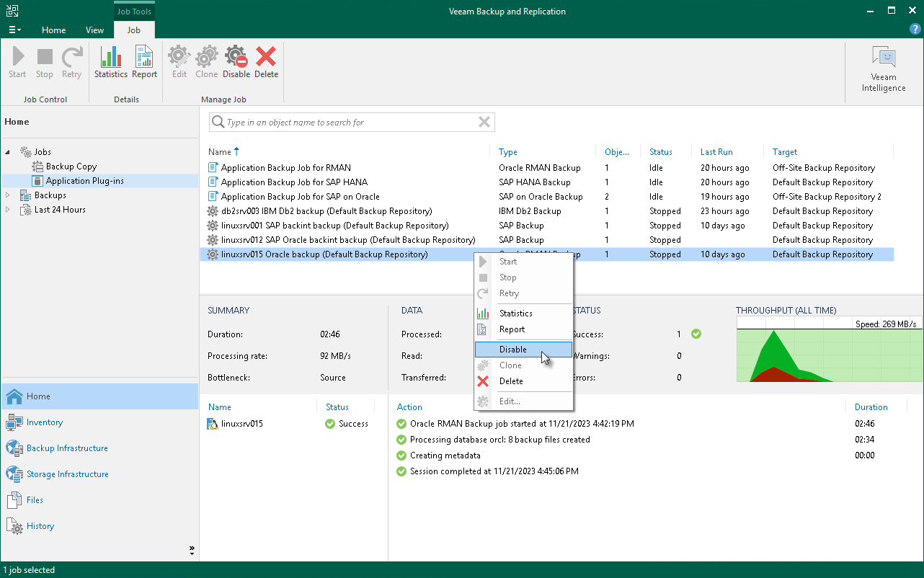This screenshot has width=924, height=578.
Task: Open Statistics from the ribbon
Action: [x=110, y=61]
